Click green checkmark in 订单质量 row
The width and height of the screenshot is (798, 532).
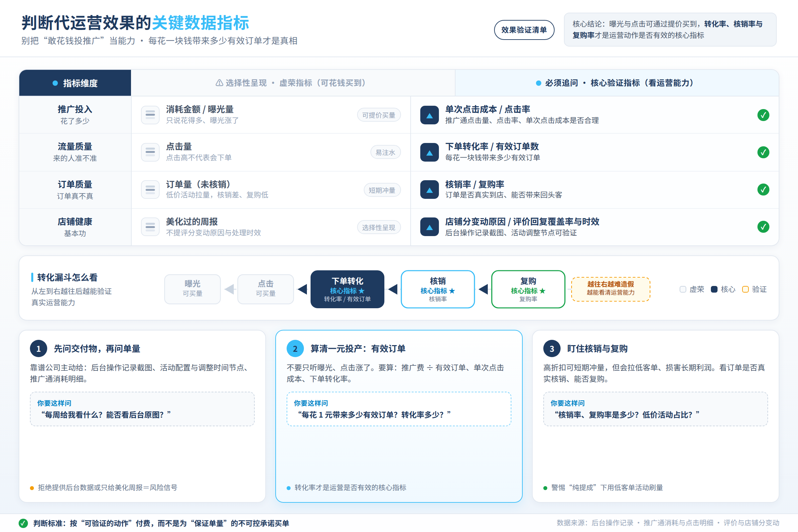763,190
